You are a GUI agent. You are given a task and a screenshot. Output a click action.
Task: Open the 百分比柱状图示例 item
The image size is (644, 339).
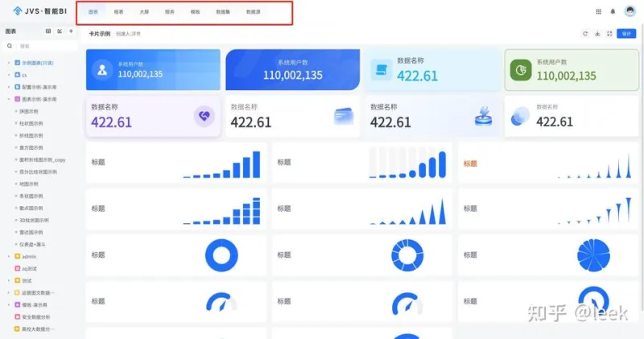coord(38,172)
